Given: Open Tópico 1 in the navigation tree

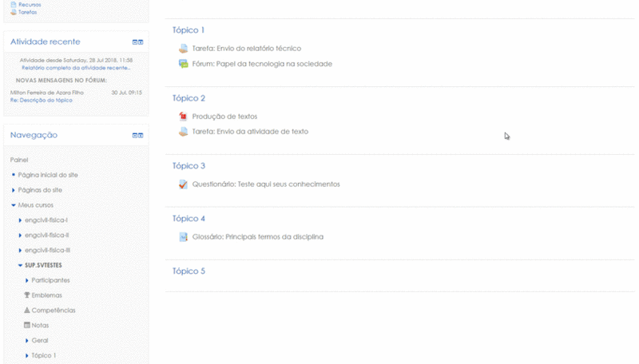Looking at the screenshot, I should click(44, 355).
